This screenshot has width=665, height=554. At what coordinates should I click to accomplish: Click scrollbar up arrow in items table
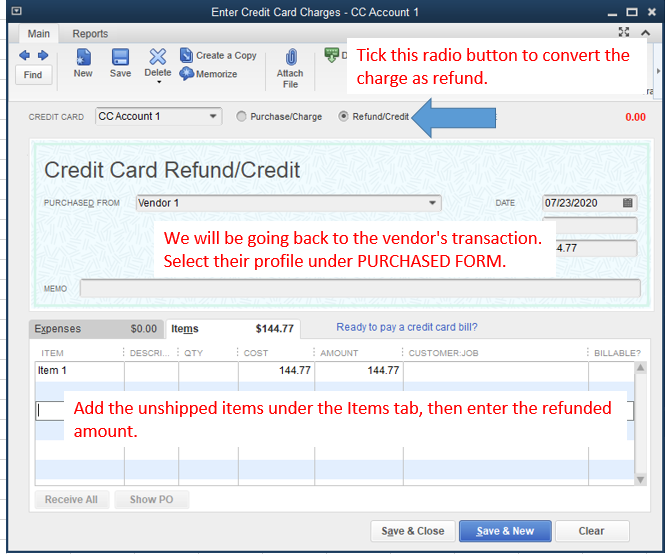(x=640, y=368)
